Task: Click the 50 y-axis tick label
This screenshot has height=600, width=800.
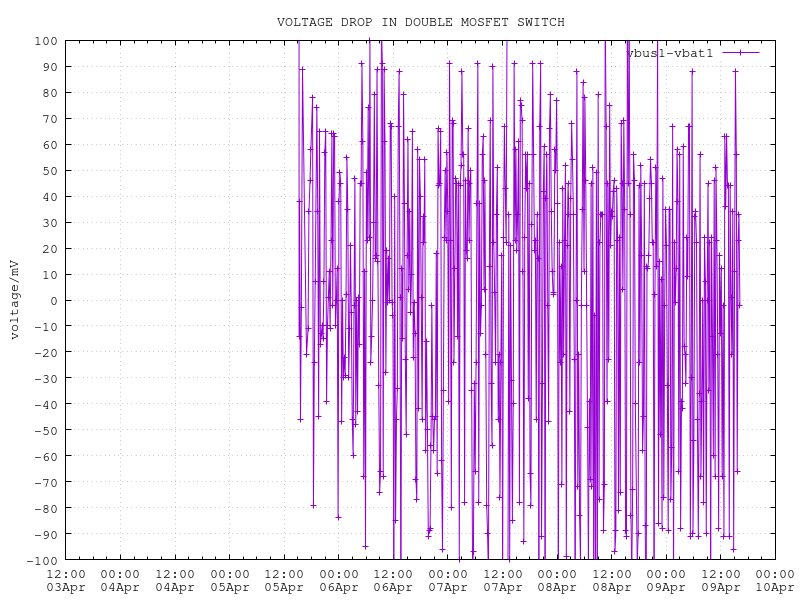Action: pos(48,171)
